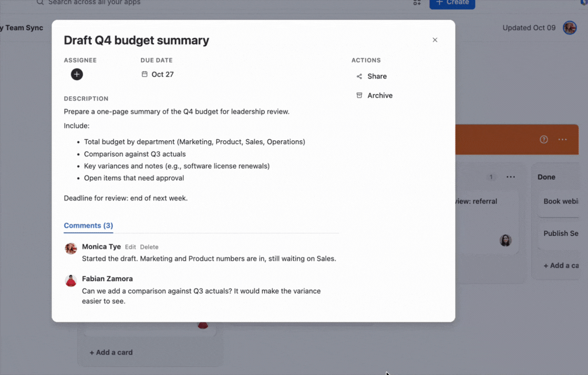Click the column count badge showing 1
This screenshot has height=375, width=588.
pos(491,177)
